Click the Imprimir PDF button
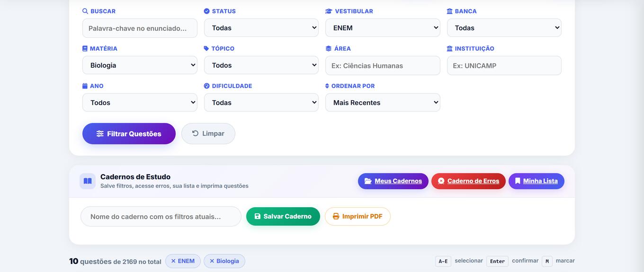This screenshot has height=272, width=644. coord(358,216)
